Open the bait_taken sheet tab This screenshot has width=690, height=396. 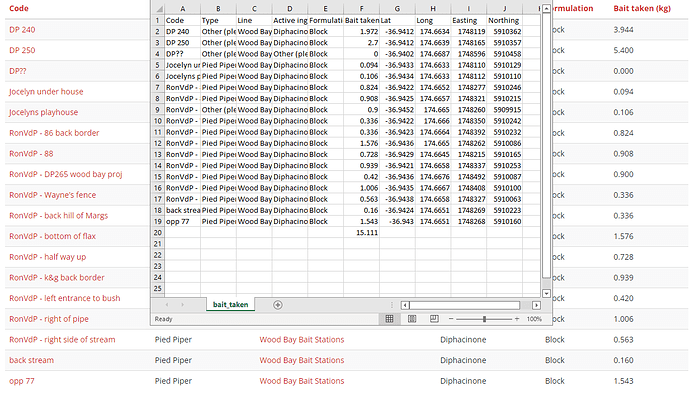231,304
